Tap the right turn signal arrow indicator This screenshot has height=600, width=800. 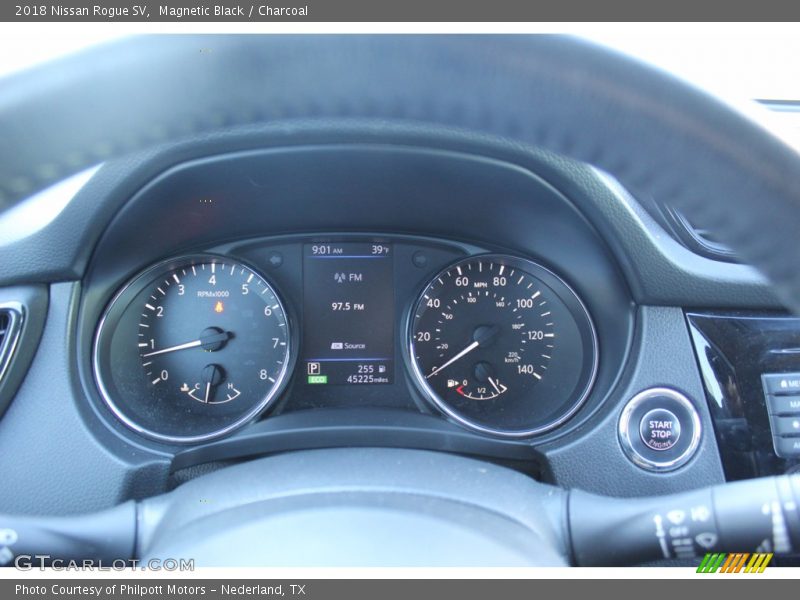420,260
